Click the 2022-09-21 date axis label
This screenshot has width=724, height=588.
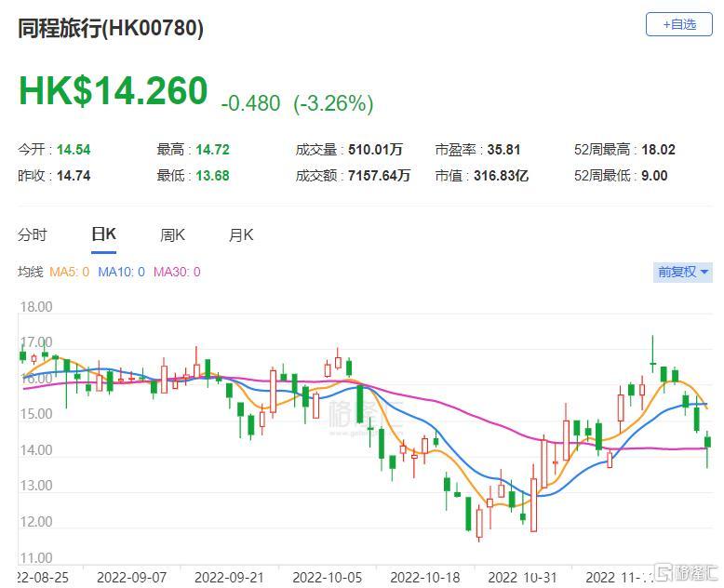click(x=229, y=578)
